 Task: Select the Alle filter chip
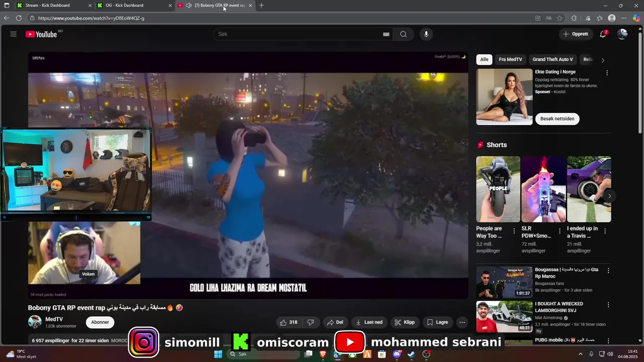[484, 59]
